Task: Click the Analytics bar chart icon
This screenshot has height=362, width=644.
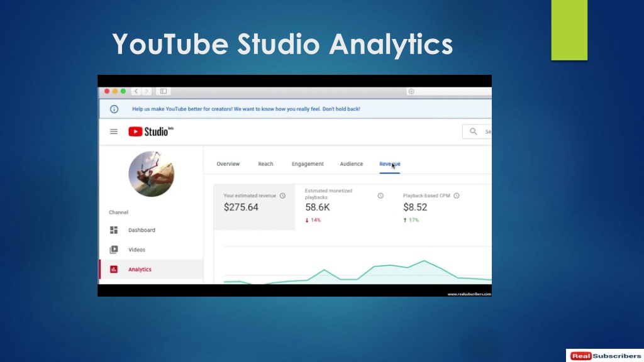Action: (114, 269)
